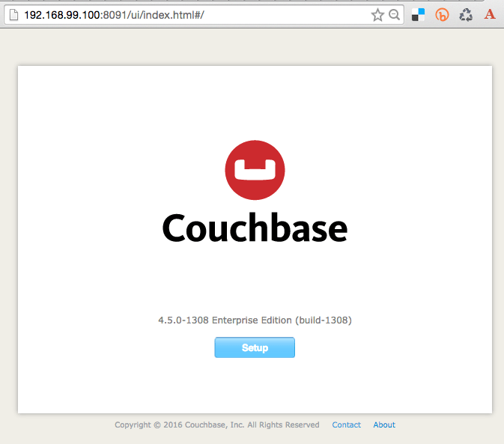Viewport: 504px width, 444px height.
Task: Click the Couchbase wordmark text
Action: click(x=255, y=227)
